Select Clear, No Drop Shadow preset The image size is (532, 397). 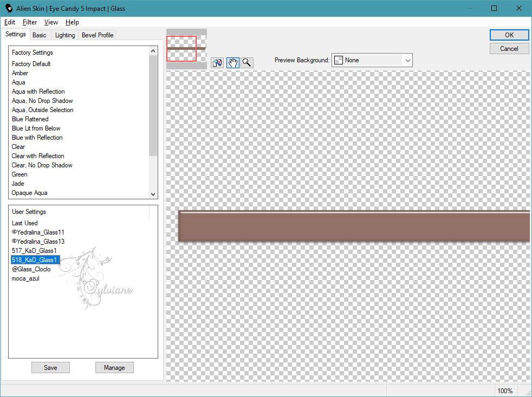pyautogui.click(x=42, y=165)
